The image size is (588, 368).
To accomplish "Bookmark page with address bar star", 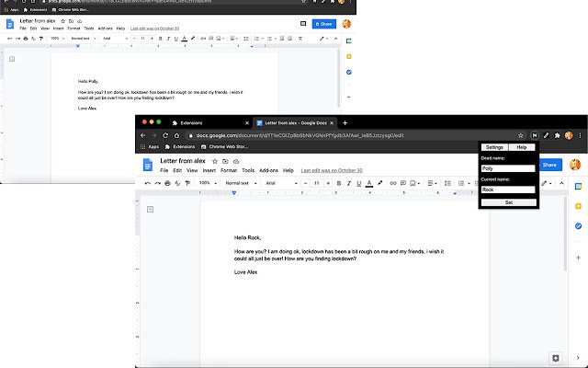I will pyautogui.click(x=521, y=135).
